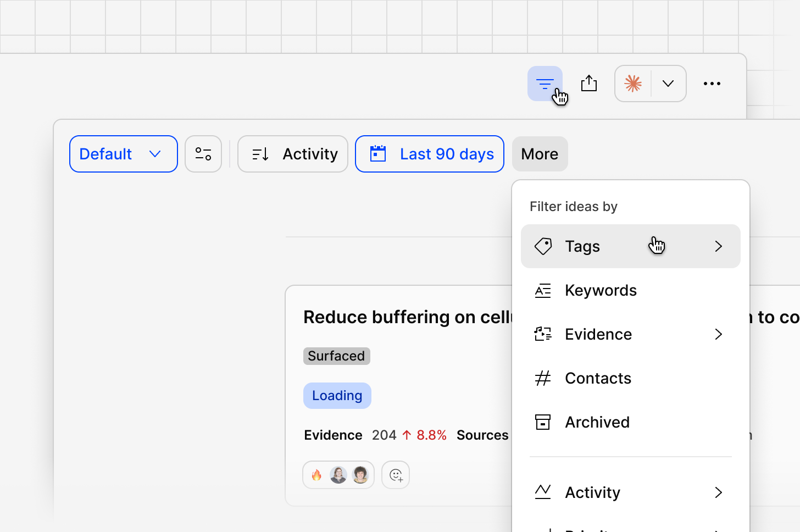This screenshot has height=532, width=800.
Task: Click the Evidence icon in the menu
Action: tap(543, 334)
